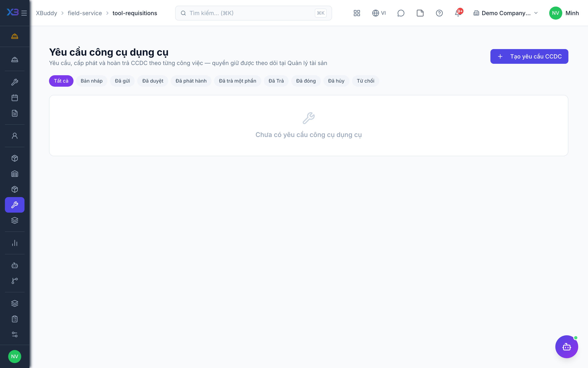Image resolution: width=588 pixels, height=368 pixels.
Task: Click the Yêu cầu công cụ dụng cụ heading
Action: tap(109, 52)
